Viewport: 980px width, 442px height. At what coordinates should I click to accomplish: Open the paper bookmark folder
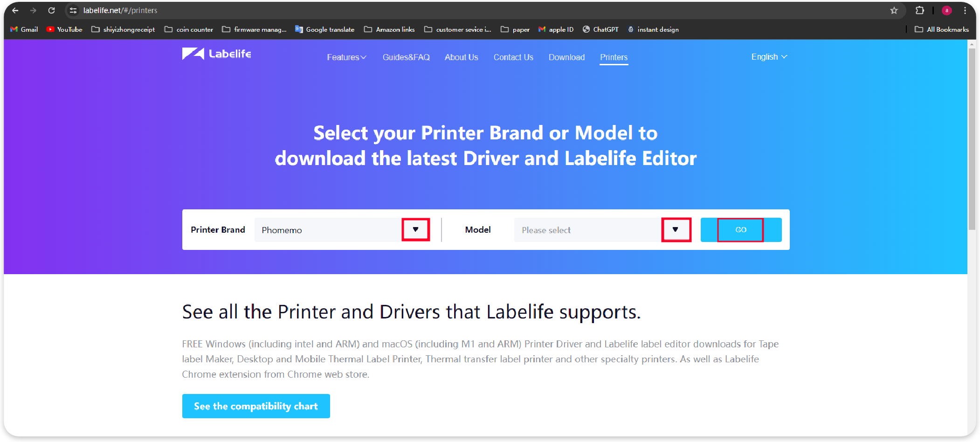pos(515,29)
